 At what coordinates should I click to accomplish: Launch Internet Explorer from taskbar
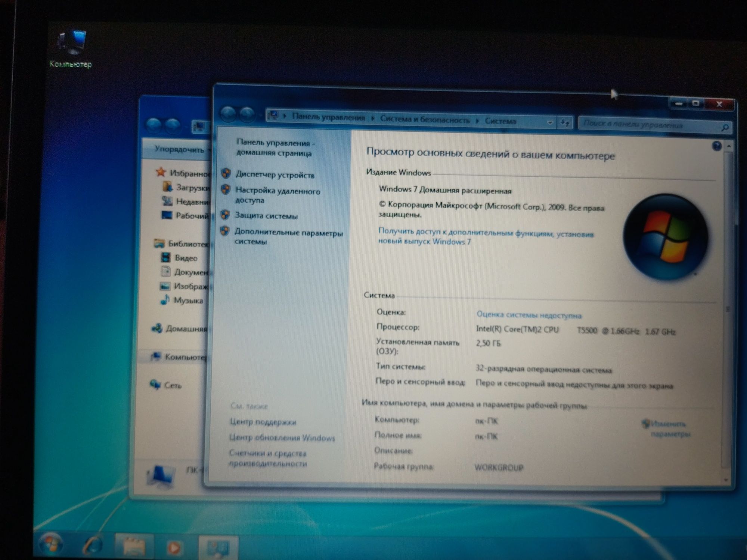coord(92,545)
